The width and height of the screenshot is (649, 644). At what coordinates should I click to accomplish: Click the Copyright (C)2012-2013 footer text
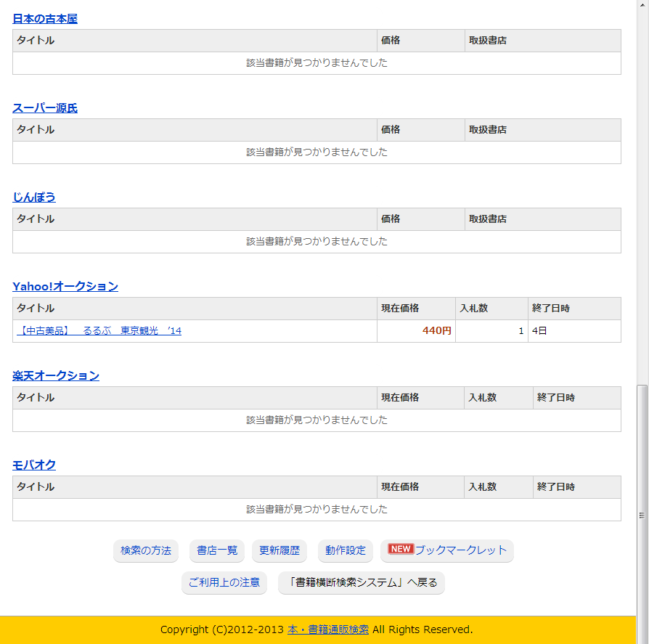[x=222, y=629]
